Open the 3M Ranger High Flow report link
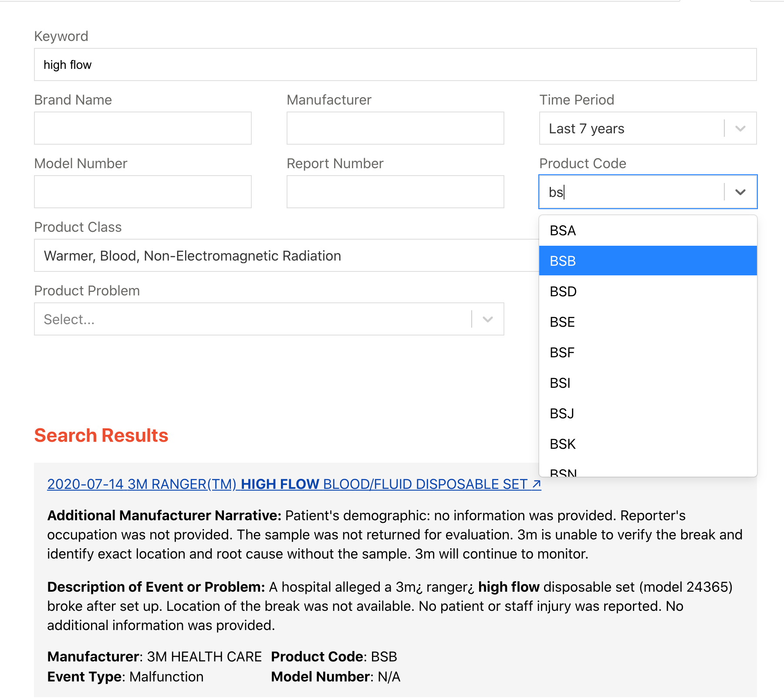 pos(294,484)
